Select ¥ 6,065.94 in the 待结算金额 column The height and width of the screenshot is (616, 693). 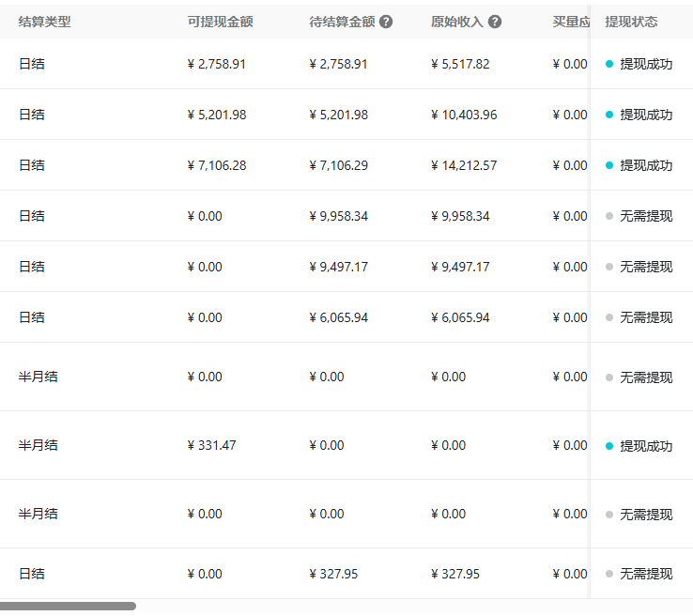pyautogui.click(x=339, y=318)
